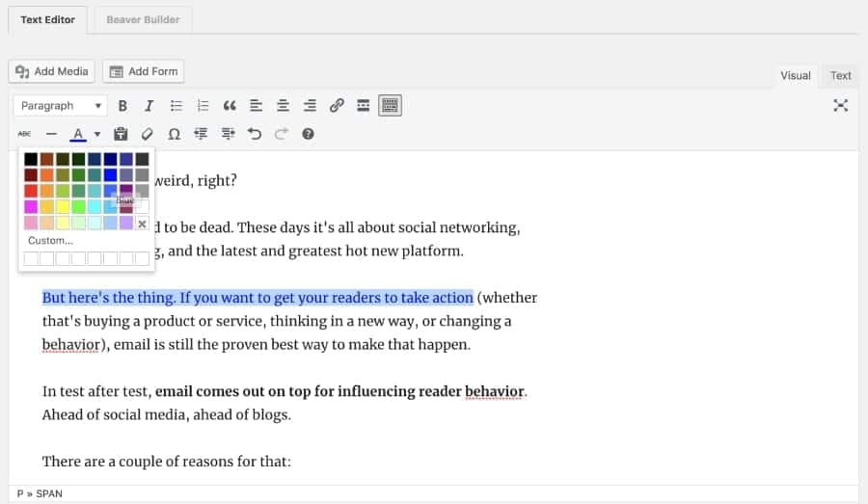Toggle the toolbar kitchen sink button

pos(390,106)
